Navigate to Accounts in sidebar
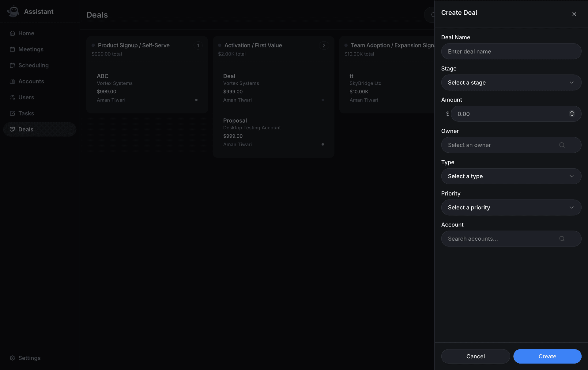This screenshot has width=588, height=370. (40, 81)
